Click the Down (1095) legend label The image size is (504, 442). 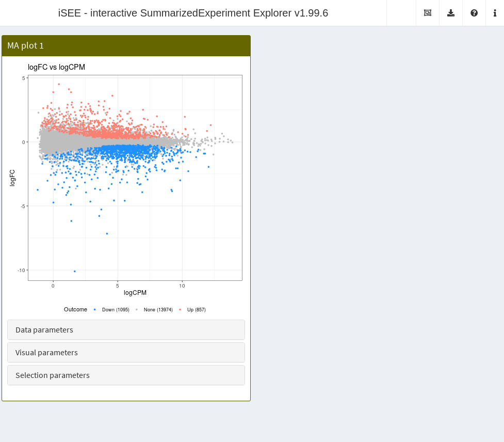(116, 310)
